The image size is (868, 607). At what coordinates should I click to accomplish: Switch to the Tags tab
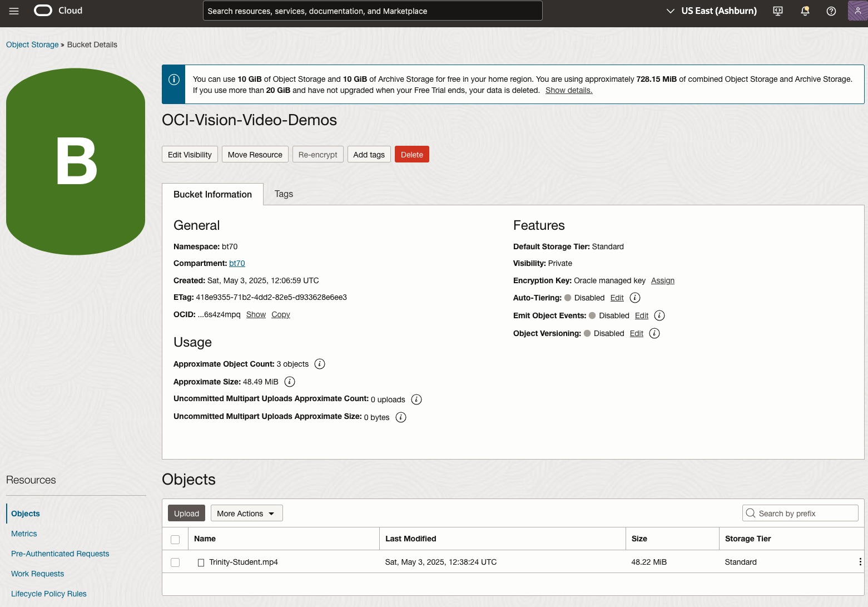pos(284,194)
